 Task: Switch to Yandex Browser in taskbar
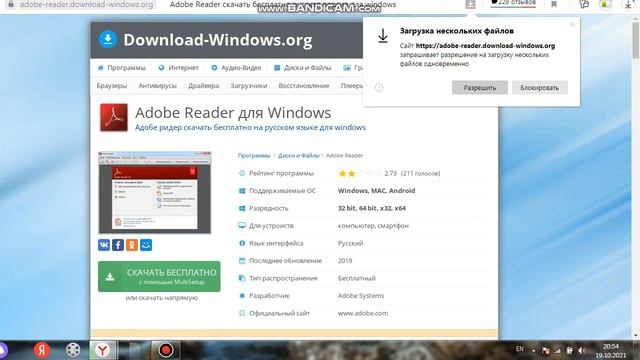coord(103,350)
